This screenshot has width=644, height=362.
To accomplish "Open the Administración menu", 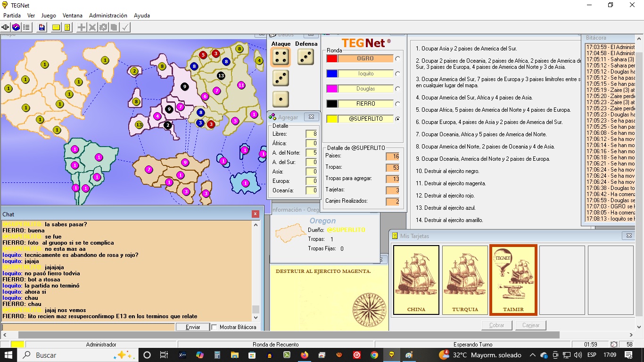I will pyautogui.click(x=108, y=16).
